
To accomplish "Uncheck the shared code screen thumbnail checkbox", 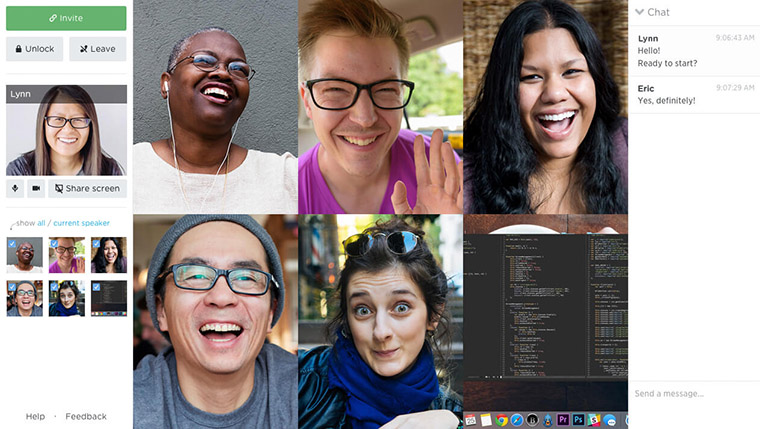I will click(96, 287).
